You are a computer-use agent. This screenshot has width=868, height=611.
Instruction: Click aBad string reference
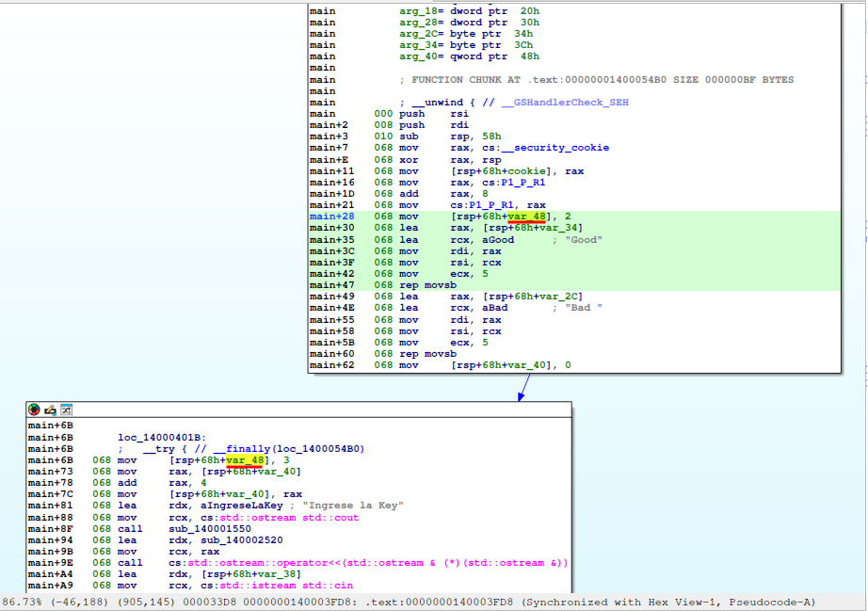pyautogui.click(x=494, y=307)
